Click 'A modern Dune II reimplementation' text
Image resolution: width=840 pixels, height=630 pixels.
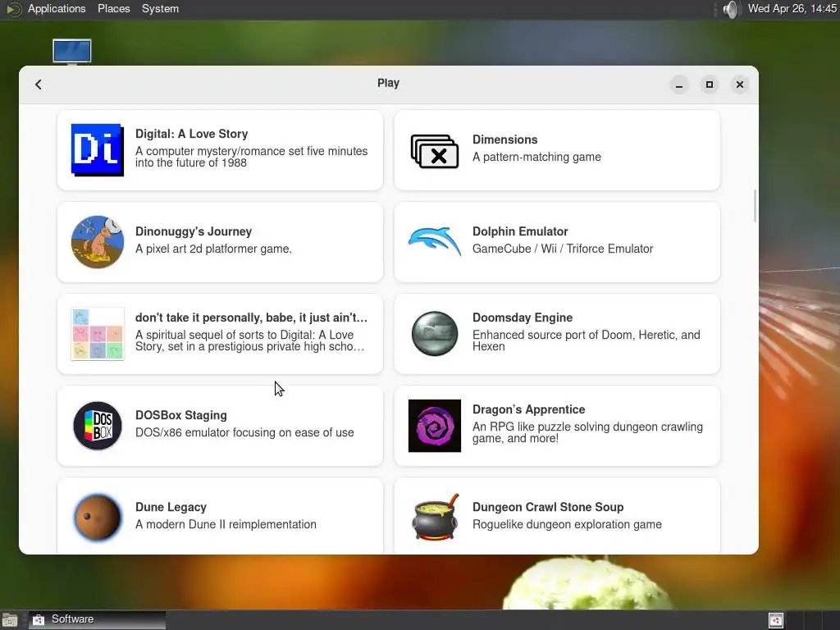tap(226, 524)
